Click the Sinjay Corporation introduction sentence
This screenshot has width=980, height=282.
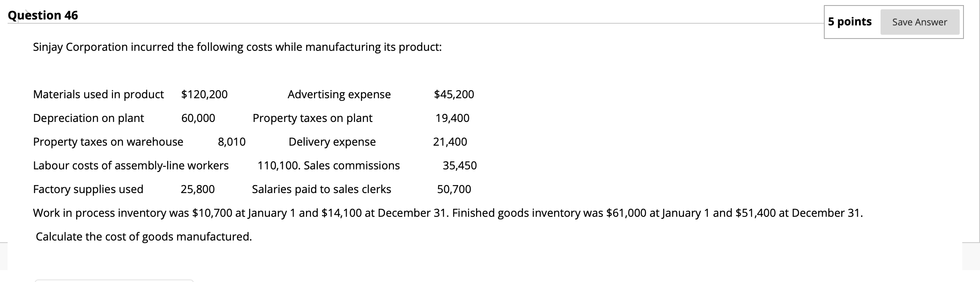pyautogui.click(x=237, y=47)
